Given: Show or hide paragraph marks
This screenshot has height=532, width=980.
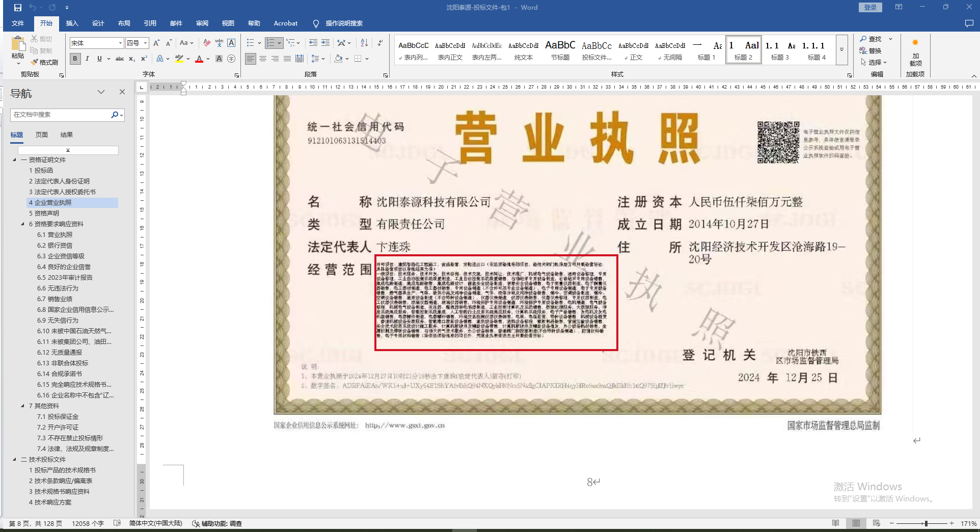Looking at the screenshot, I should pos(380,43).
